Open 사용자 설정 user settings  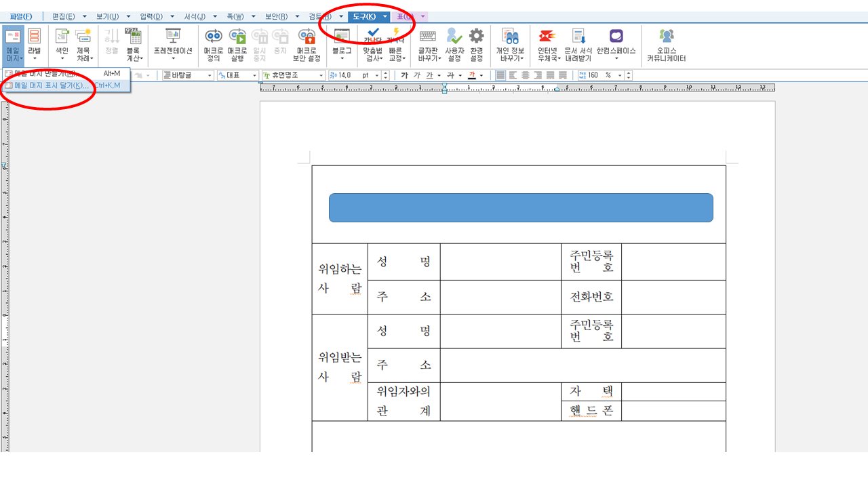pos(454,45)
